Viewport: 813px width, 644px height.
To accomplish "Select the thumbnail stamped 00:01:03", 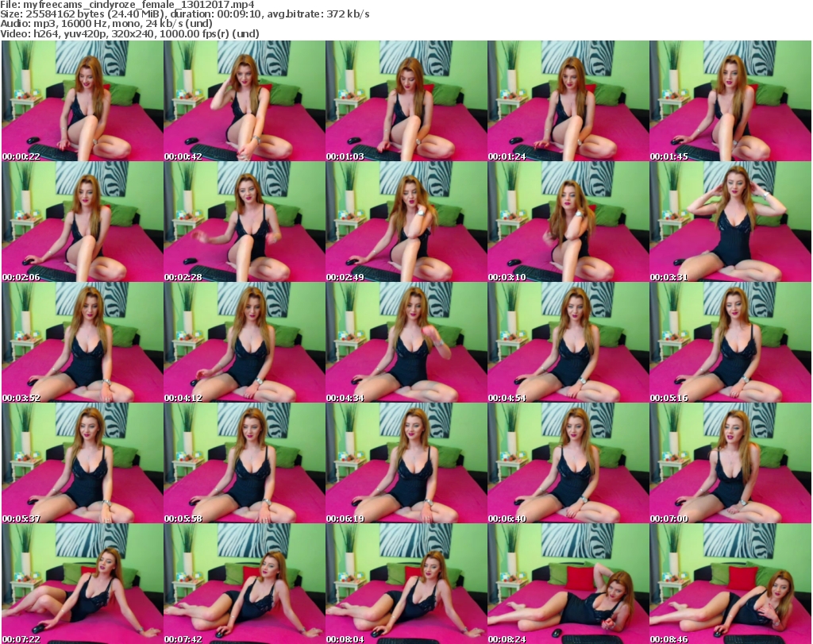I will pyautogui.click(x=406, y=101).
